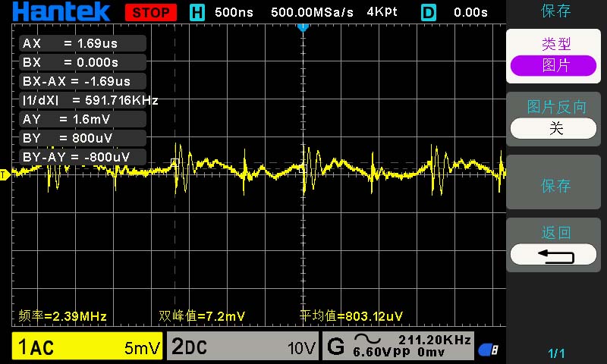
Task: Click the 500ns timebase value
Action: [x=234, y=12]
